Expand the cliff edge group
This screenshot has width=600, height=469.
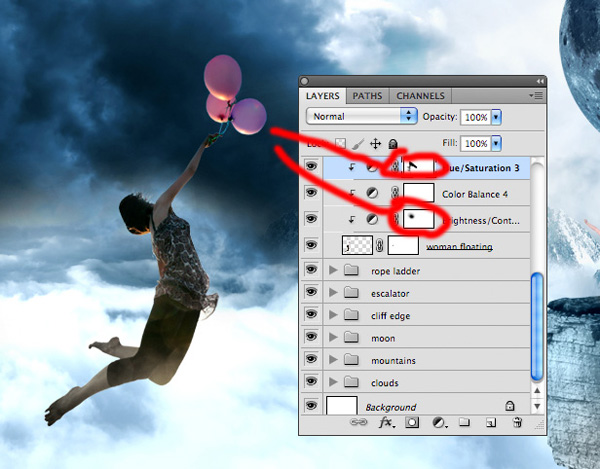tap(333, 315)
